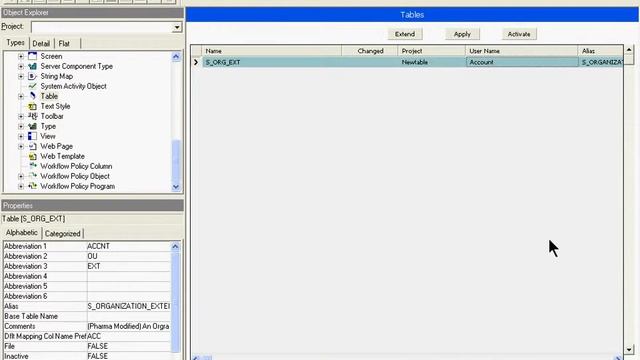Viewport: 640px width, 360px height.
Task: Select Web Template in the tree
Action: 62,156
